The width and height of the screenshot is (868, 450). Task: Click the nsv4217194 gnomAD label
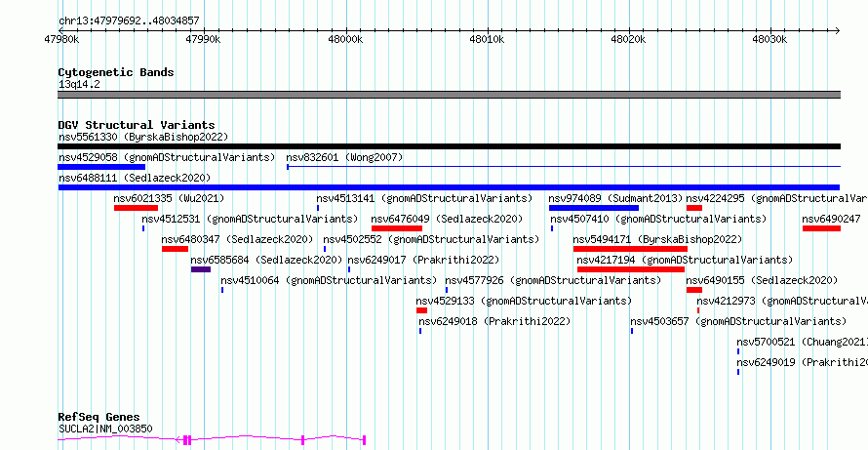[685, 260]
